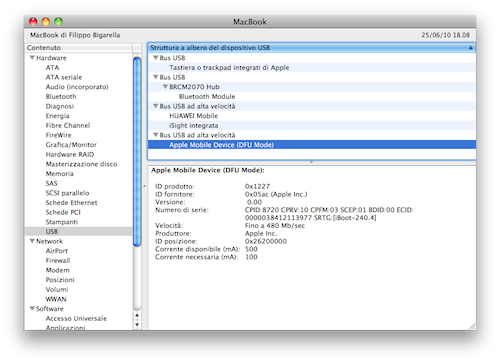
Task: Open Schede Ethernet section
Action: [71, 203]
